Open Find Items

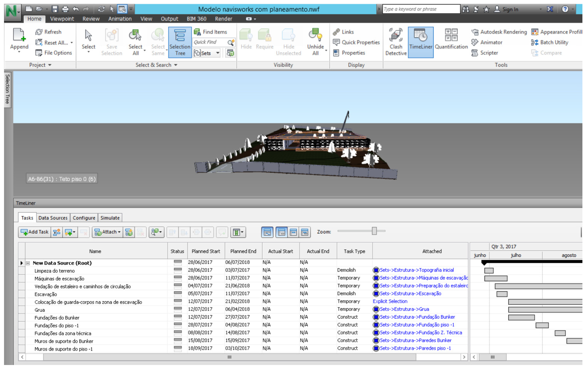click(211, 32)
